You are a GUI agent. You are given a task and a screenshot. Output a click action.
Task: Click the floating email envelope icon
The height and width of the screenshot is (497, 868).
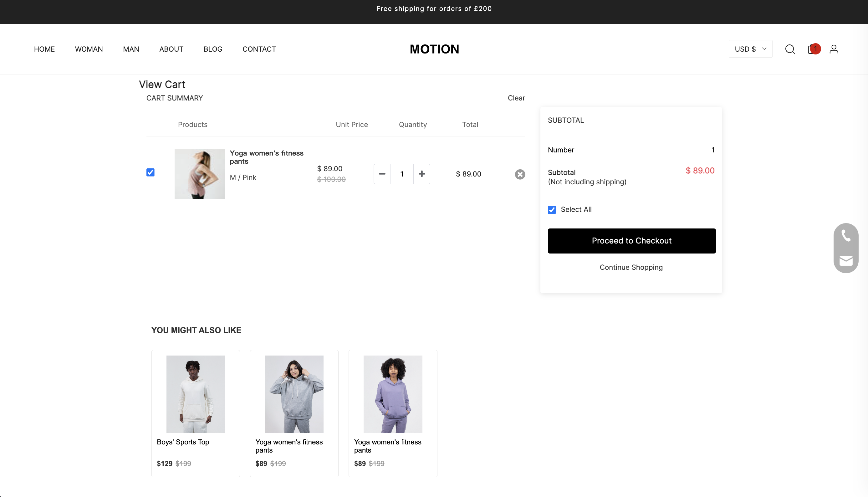coord(845,261)
